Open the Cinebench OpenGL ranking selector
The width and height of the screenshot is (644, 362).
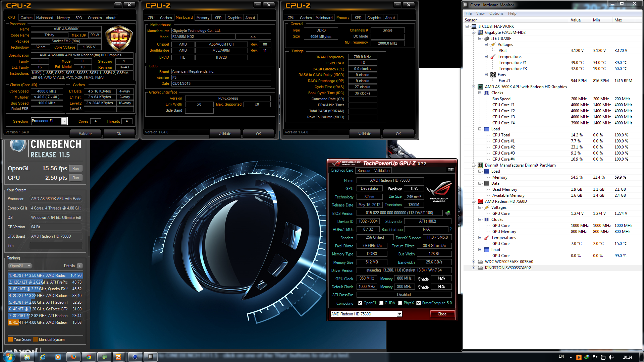[x=20, y=266]
